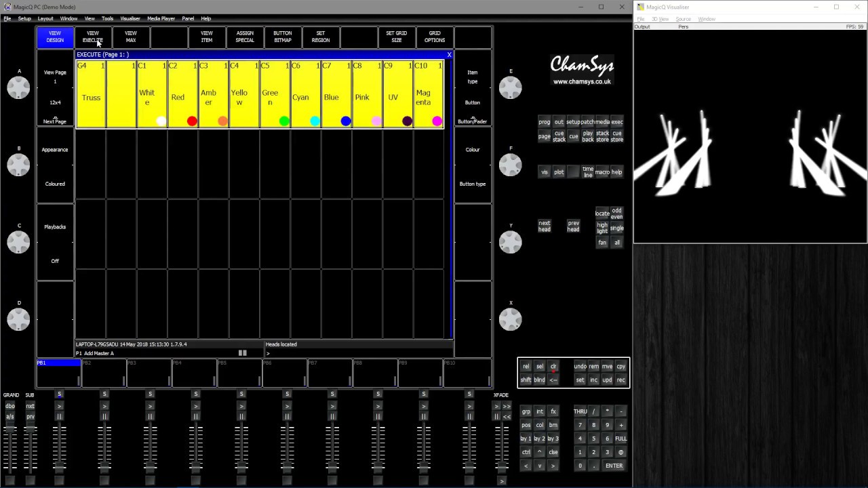Click the locate button

[602, 213]
